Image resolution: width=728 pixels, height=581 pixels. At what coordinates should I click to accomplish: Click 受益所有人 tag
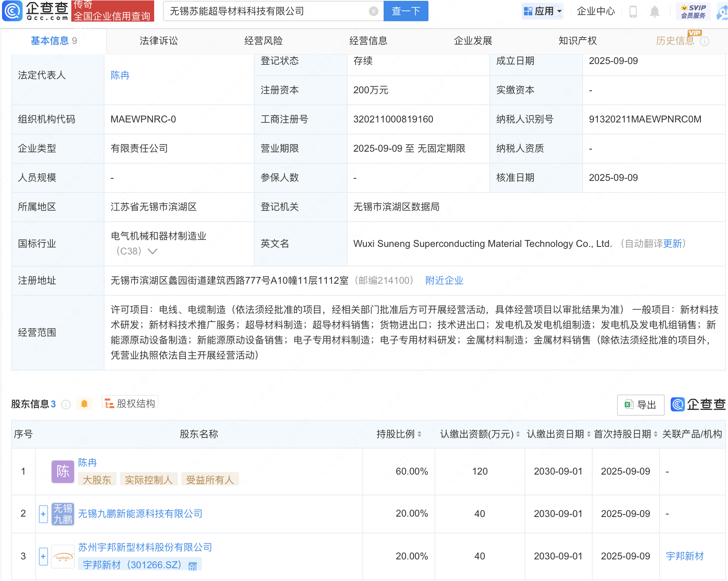click(210, 480)
